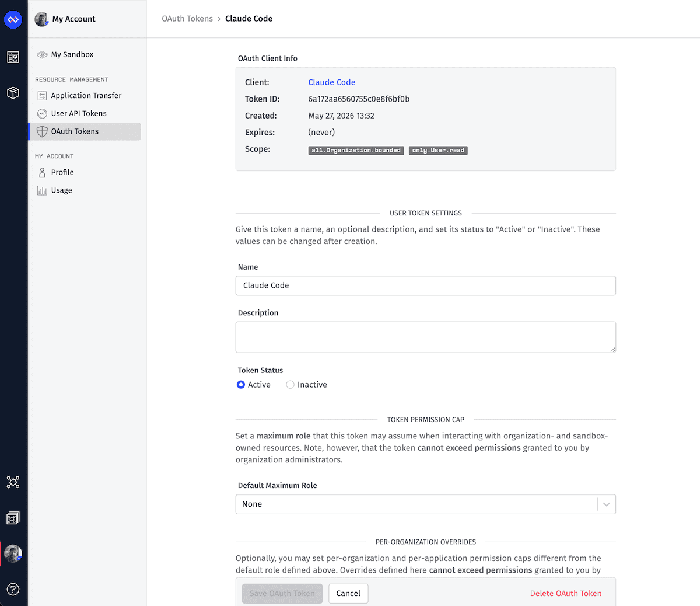Click the Cancel button
The width and height of the screenshot is (700, 606).
point(348,594)
